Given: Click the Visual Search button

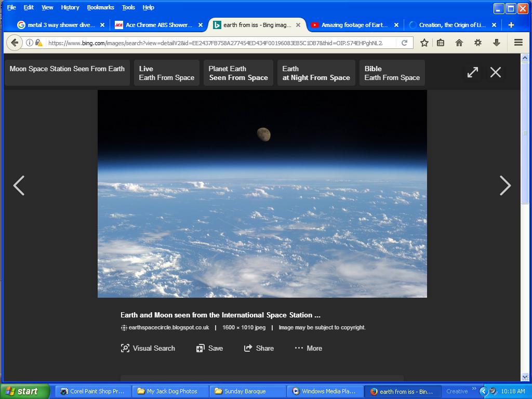Looking at the screenshot, I should pos(148,348).
